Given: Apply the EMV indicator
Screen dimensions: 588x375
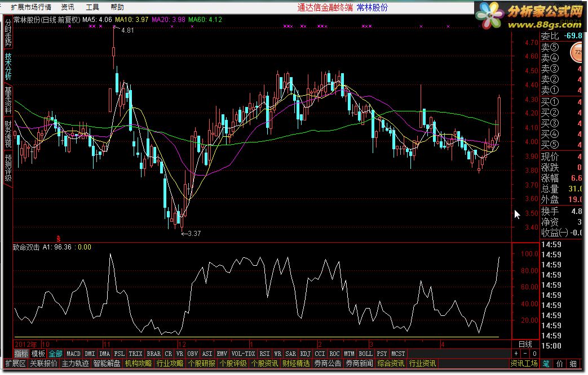Looking at the screenshot, I should tap(222, 354).
